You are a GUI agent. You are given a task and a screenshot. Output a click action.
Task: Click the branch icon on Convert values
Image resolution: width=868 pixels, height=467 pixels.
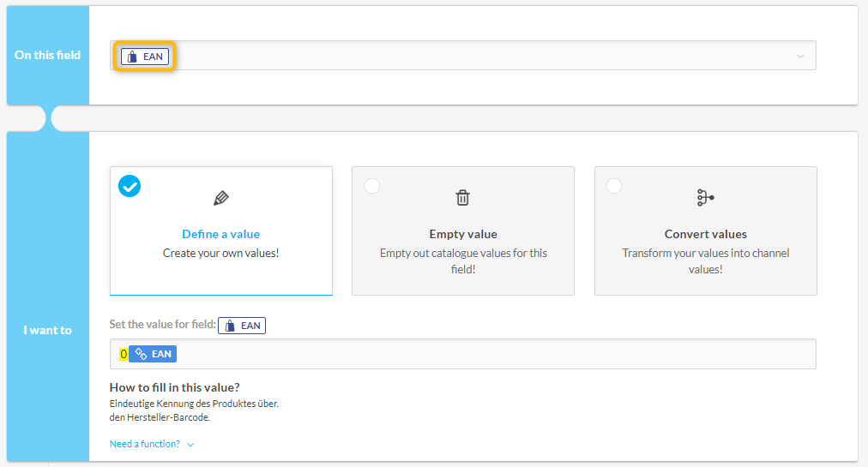tap(705, 198)
